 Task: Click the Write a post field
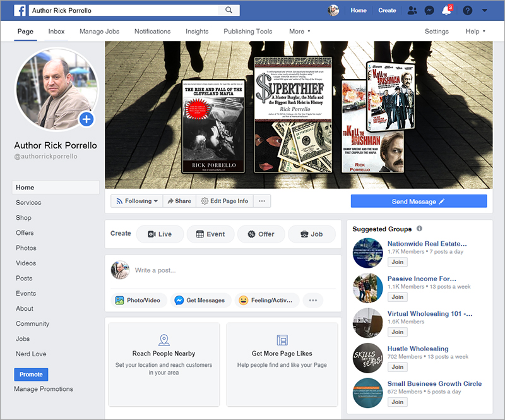234,270
